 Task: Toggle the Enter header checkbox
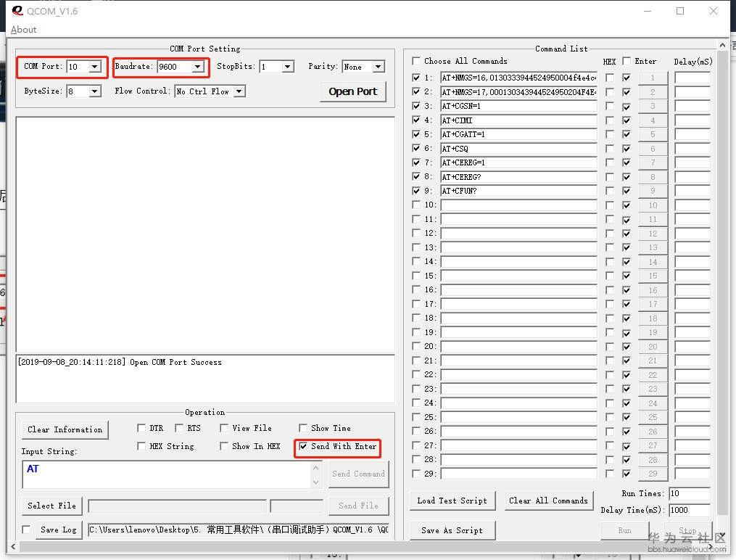point(627,61)
